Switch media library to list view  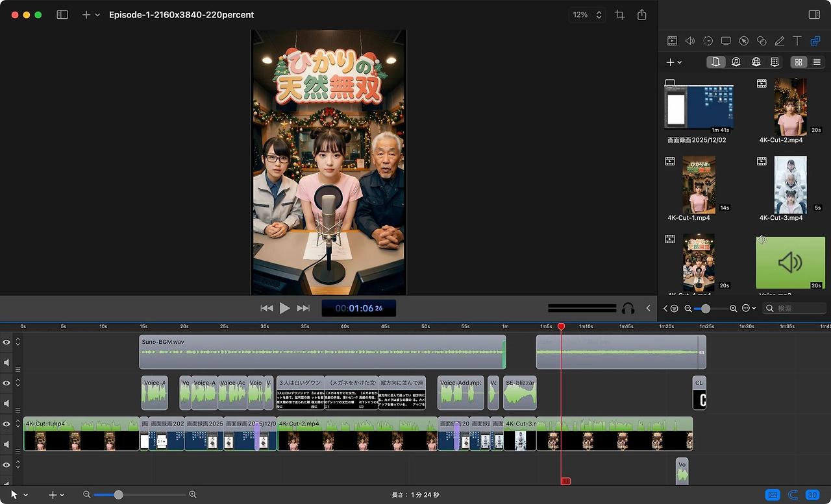[817, 62]
